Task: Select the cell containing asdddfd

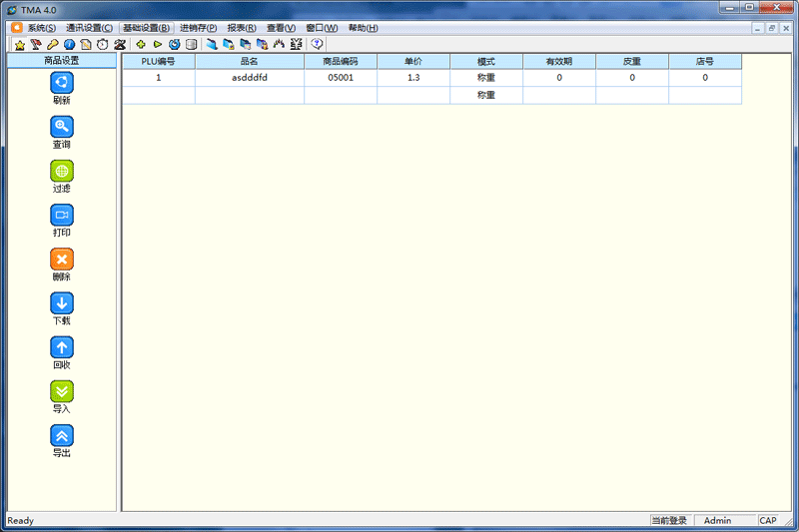Action: tap(249, 78)
